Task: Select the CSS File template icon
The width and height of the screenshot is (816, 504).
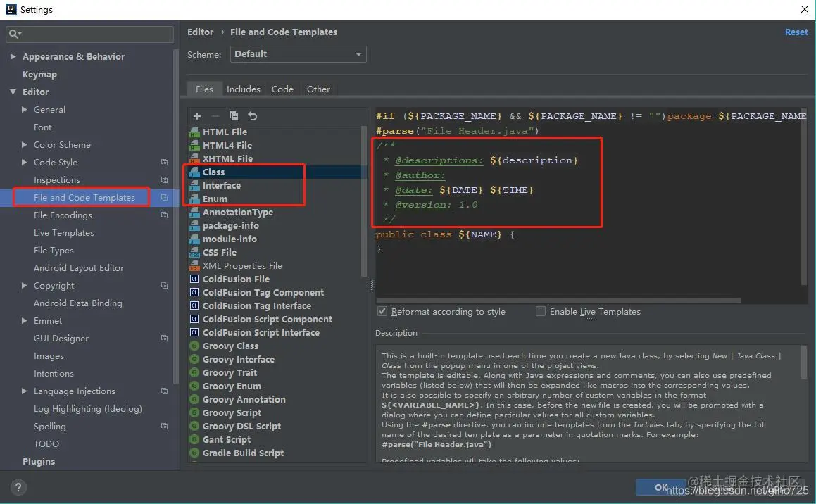Action: click(x=194, y=252)
